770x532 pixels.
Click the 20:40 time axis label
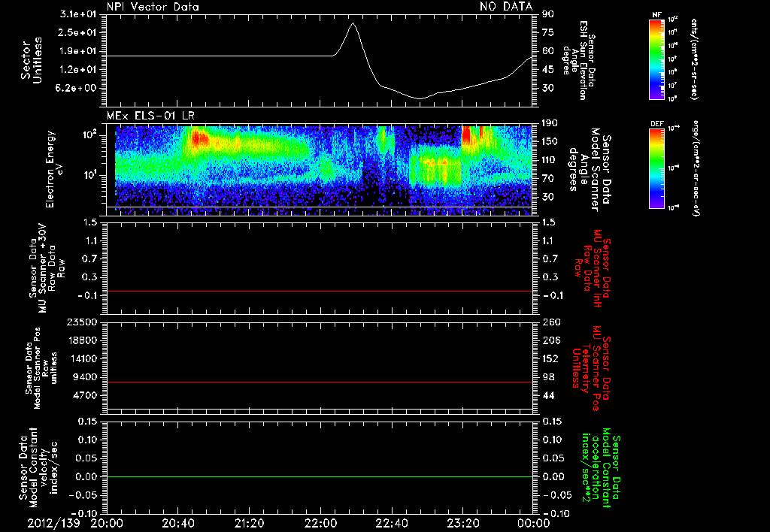click(x=177, y=523)
